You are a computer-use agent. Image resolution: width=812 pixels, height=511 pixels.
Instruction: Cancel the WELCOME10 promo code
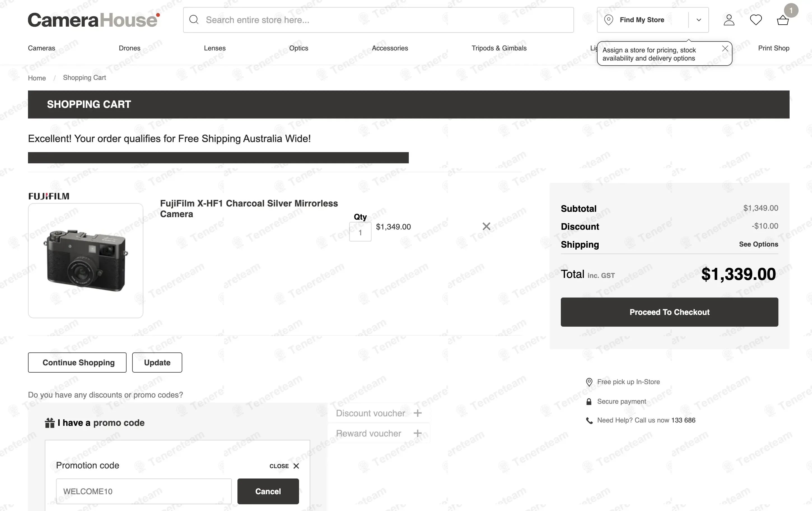[268, 491]
